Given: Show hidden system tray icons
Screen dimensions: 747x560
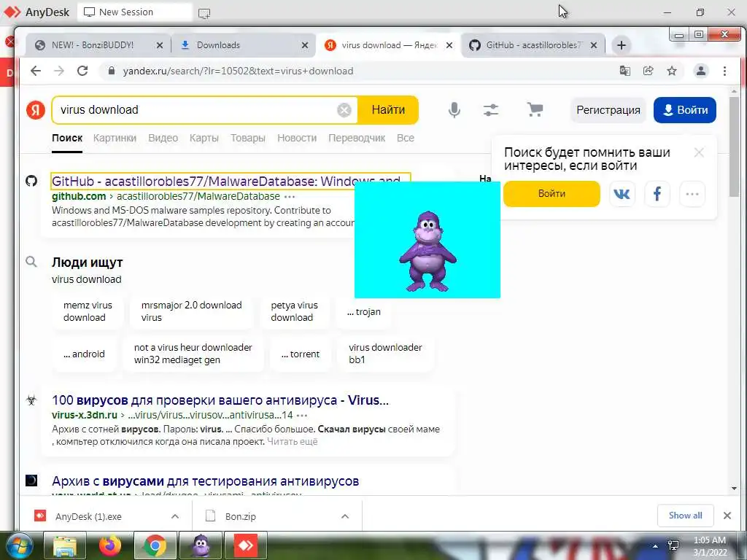Looking at the screenshot, I should [656, 546].
